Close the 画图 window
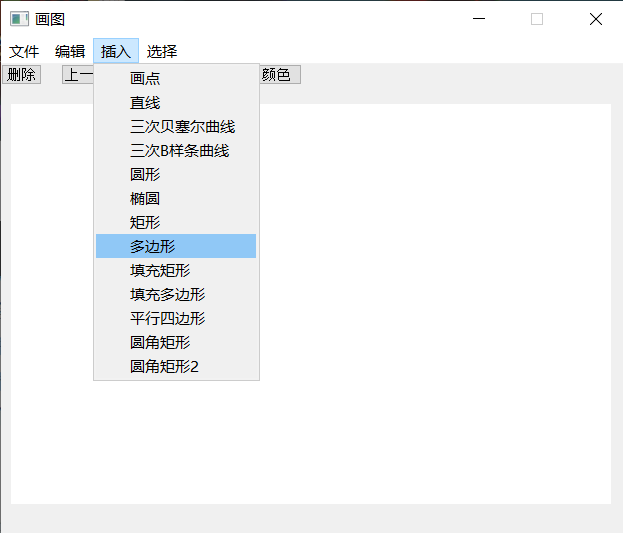This screenshot has width=623, height=533. point(595,19)
